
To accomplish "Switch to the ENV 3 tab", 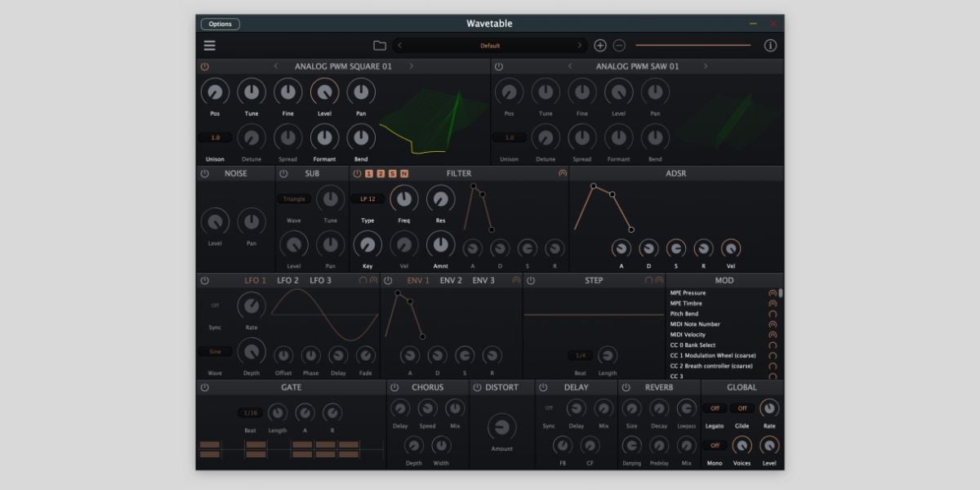I will [483, 280].
